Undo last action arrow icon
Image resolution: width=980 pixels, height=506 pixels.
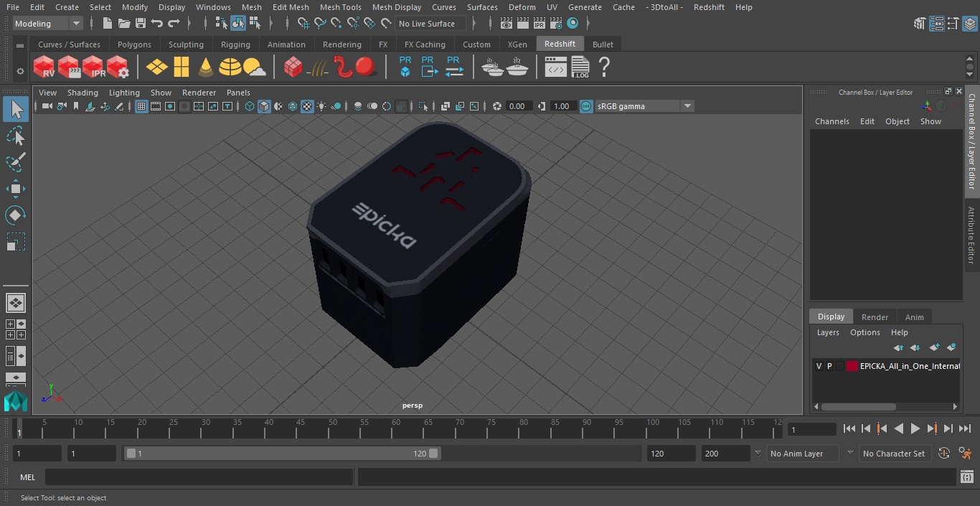157,24
